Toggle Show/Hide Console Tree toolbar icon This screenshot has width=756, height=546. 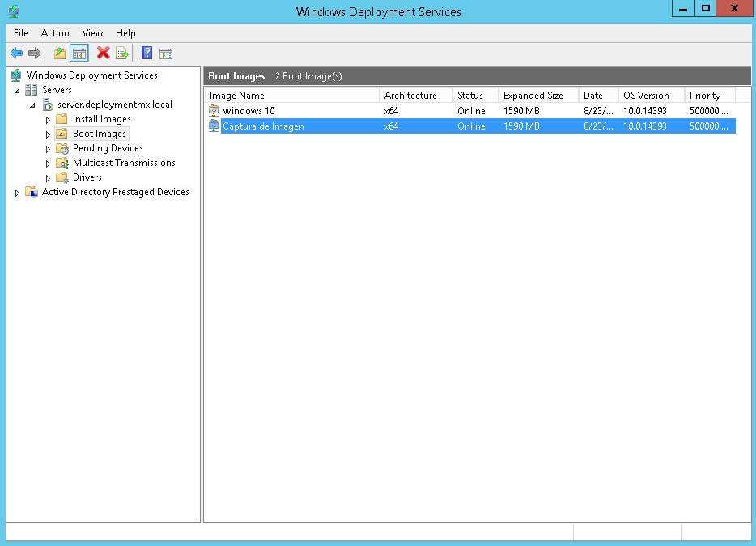tap(79, 53)
